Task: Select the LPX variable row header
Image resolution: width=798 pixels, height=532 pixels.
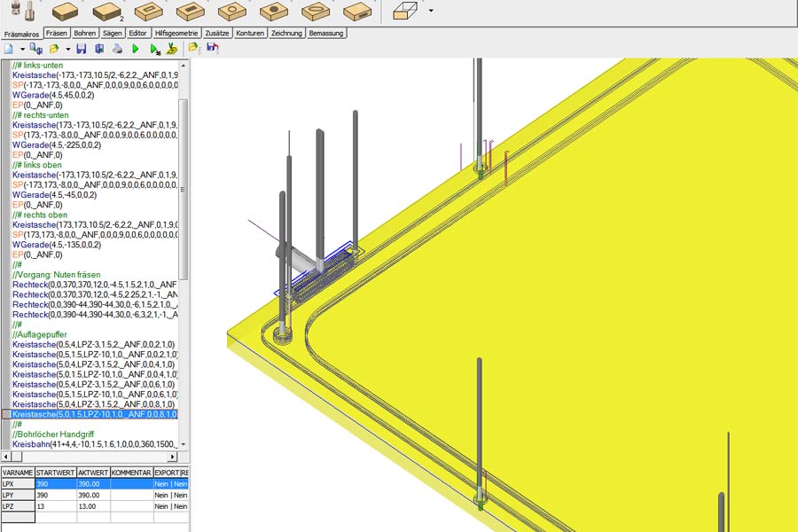Action: pyautogui.click(x=18, y=484)
